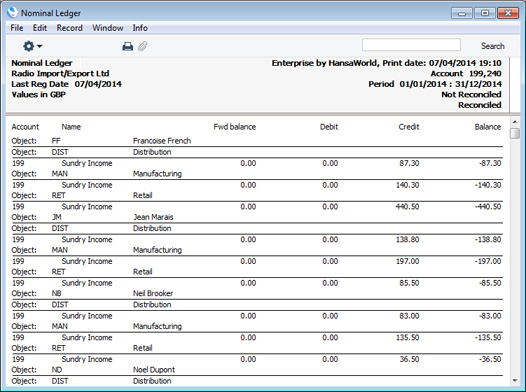
Task: Click the scrollbar up arrow
Action: [515, 122]
